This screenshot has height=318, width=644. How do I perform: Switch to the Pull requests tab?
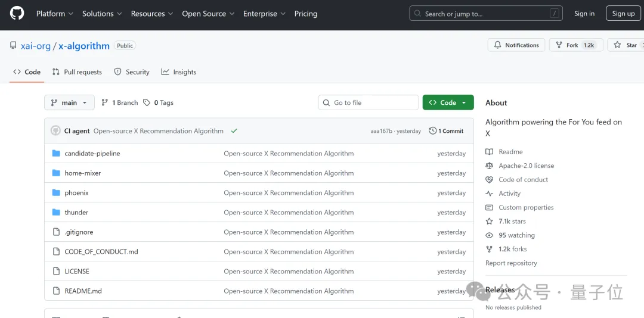(x=77, y=72)
